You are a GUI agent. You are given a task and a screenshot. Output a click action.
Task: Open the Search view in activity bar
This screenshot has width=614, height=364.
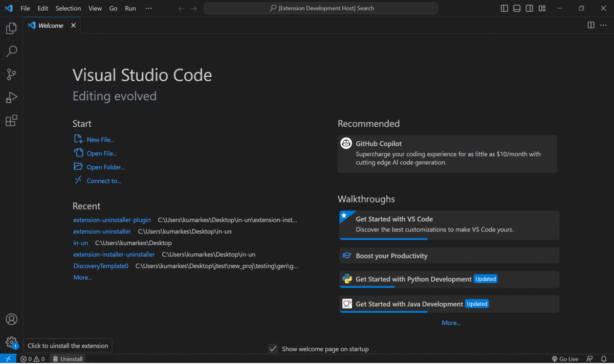coord(11,51)
